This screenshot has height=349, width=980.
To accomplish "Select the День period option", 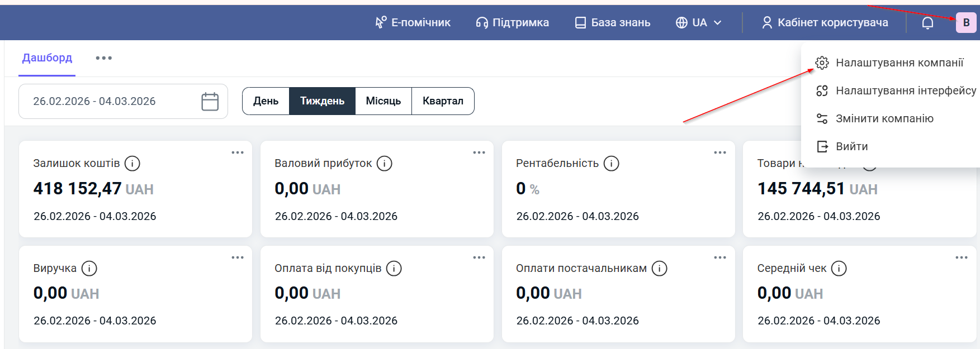I will (266, 101).
